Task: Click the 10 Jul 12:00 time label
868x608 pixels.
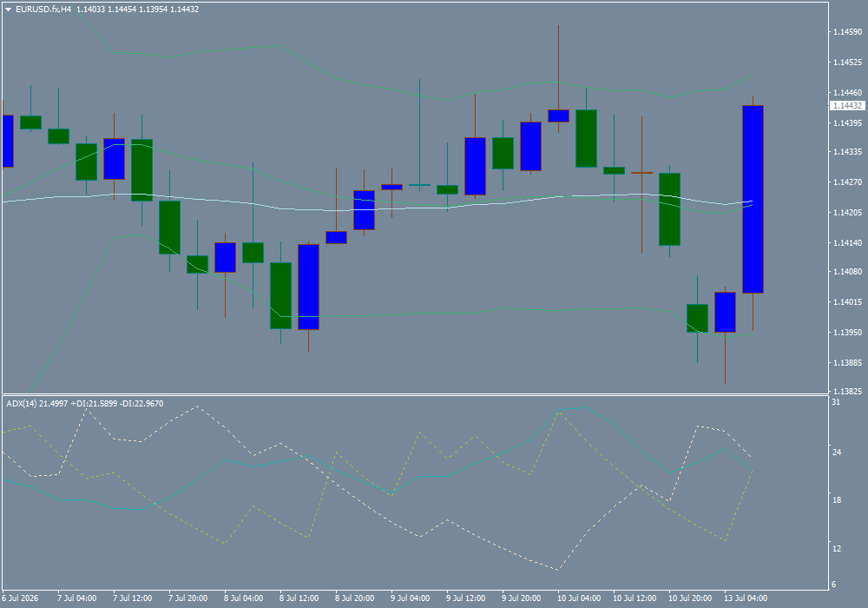Action: (635, 598)
